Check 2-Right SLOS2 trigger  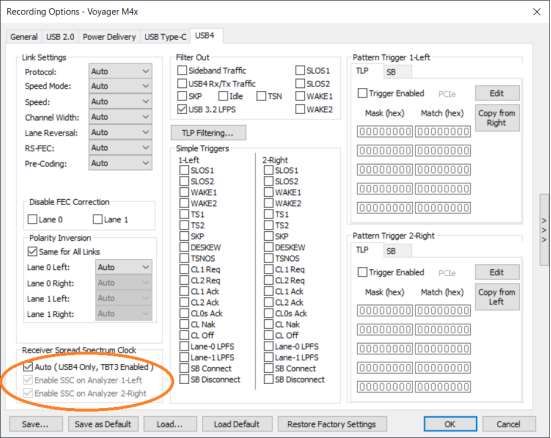pyautogui.click(x=268, y=181)
